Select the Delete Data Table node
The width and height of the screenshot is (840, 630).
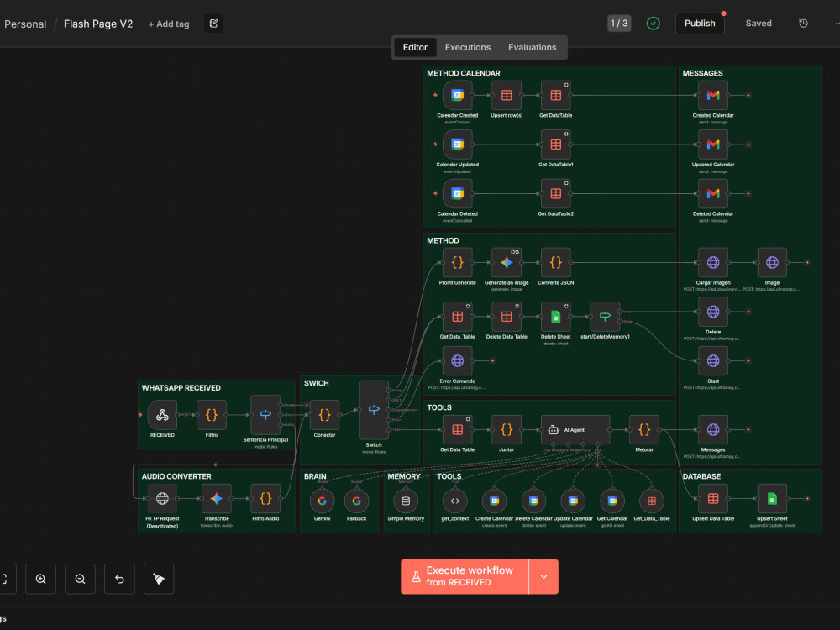pyautogui.click(x=507, y=317)
